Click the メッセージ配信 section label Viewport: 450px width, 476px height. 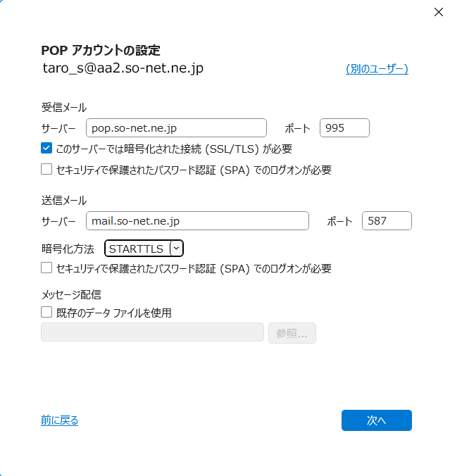click(71, 294)
